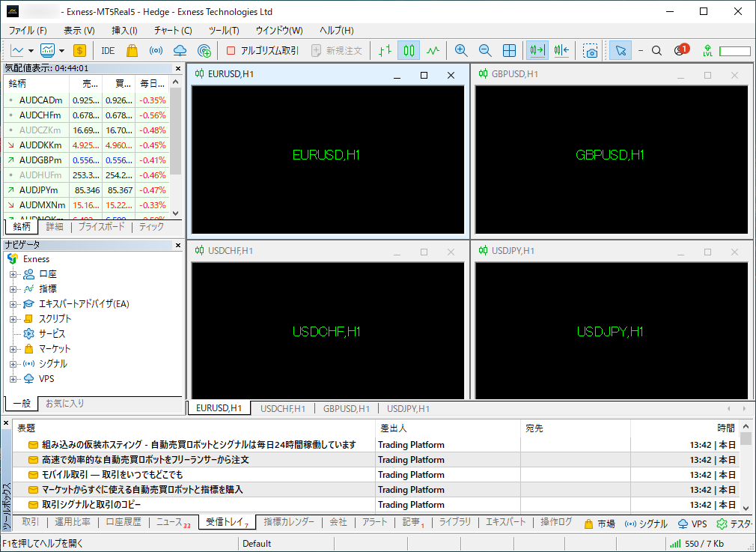Open the IDE (MetaEditor) toolbar button
The width and height of the screenshot is (756, 552).
tap(108, 51)
